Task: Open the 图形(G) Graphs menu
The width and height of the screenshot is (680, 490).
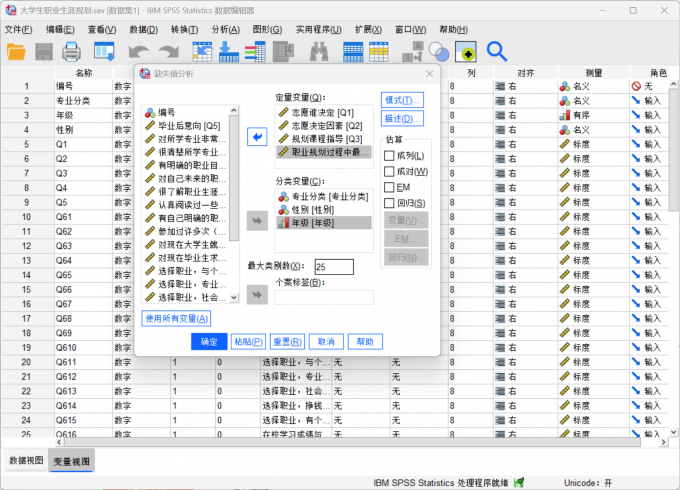Action: pyautogui.click(x=267, y=30)
